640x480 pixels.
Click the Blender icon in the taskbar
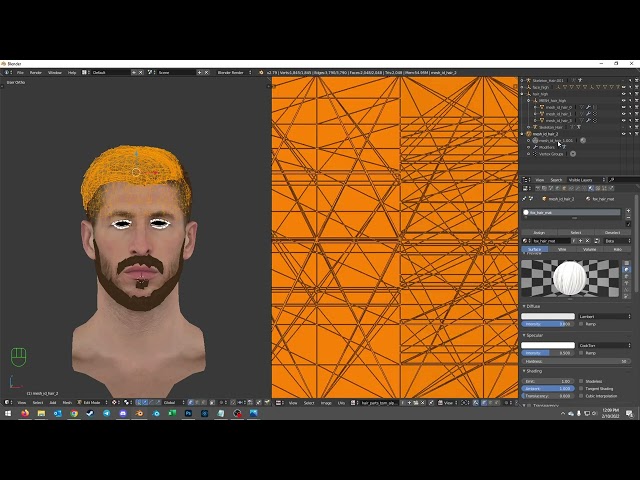click(x=139, y=413)
